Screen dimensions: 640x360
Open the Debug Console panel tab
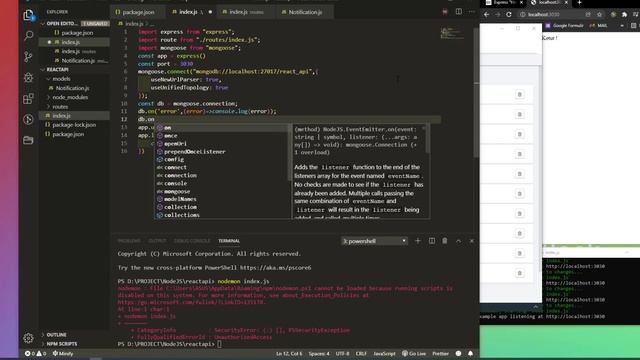coord(192,241)
